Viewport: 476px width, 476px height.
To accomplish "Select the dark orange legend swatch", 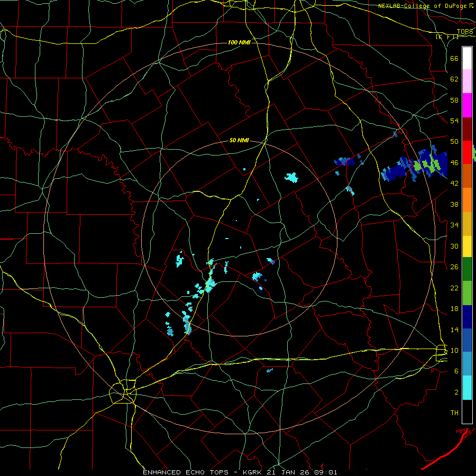I will click(x=467, y=176).
